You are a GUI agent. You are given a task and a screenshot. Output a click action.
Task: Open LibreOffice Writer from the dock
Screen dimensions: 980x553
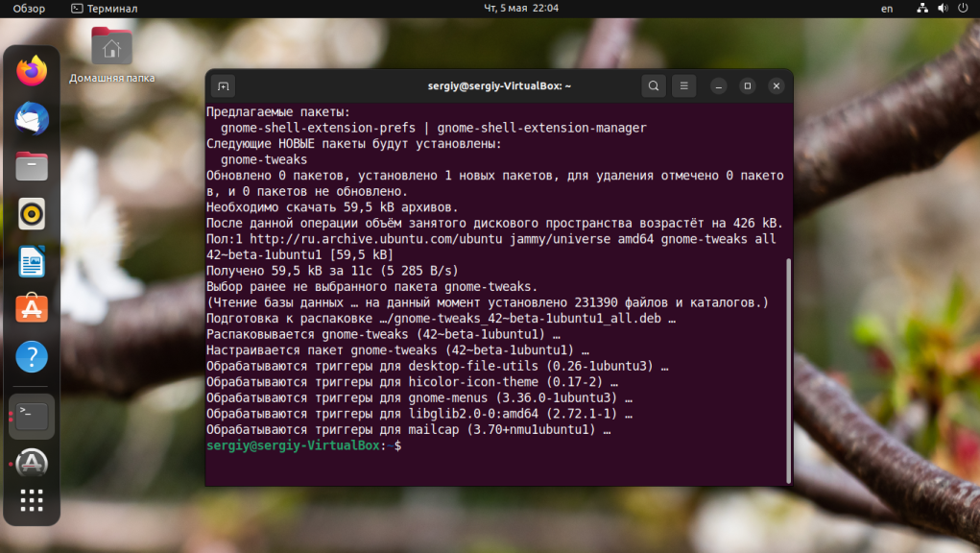[x=32, y=261]
